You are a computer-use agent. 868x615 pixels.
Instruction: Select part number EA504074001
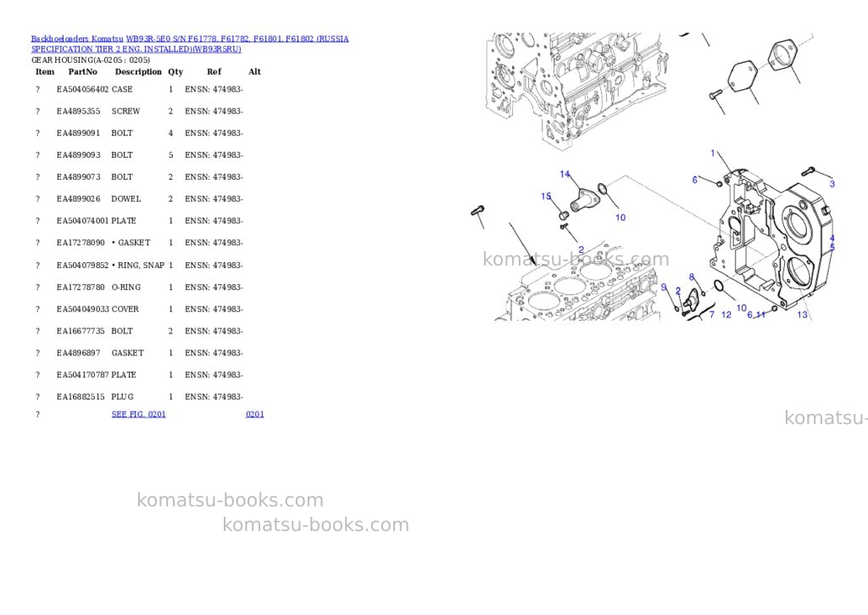pyautogui.click(x=82, y=221)
